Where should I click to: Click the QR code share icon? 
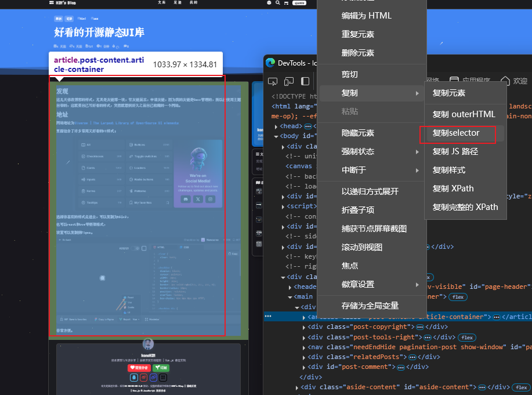[163, 378]
